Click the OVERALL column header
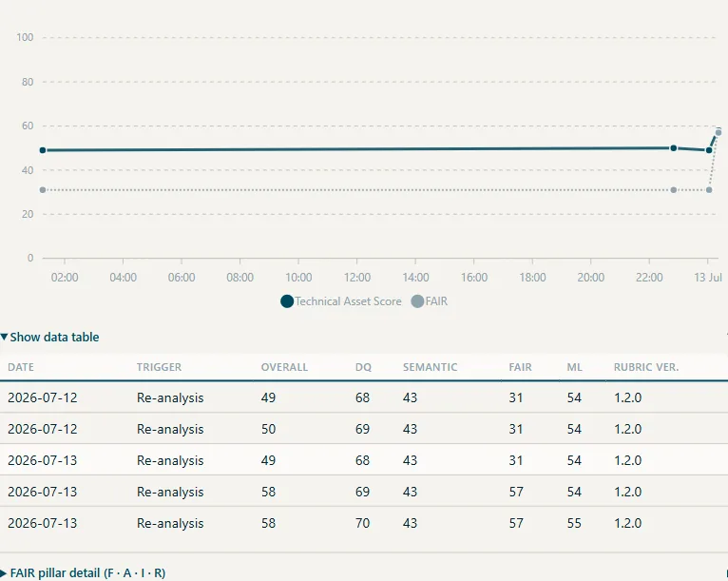The width and height of the screenshot is (728, 581). point(284,367)
